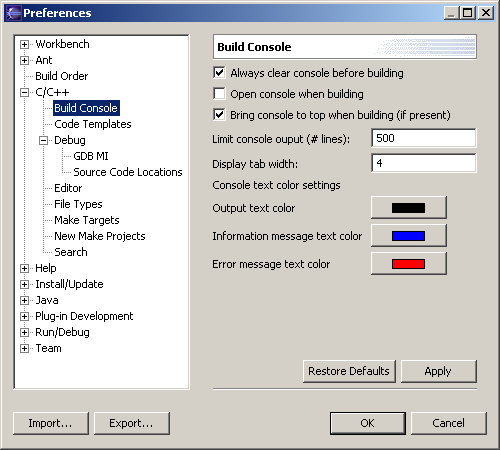Open New Make Projects preferences

100,236
